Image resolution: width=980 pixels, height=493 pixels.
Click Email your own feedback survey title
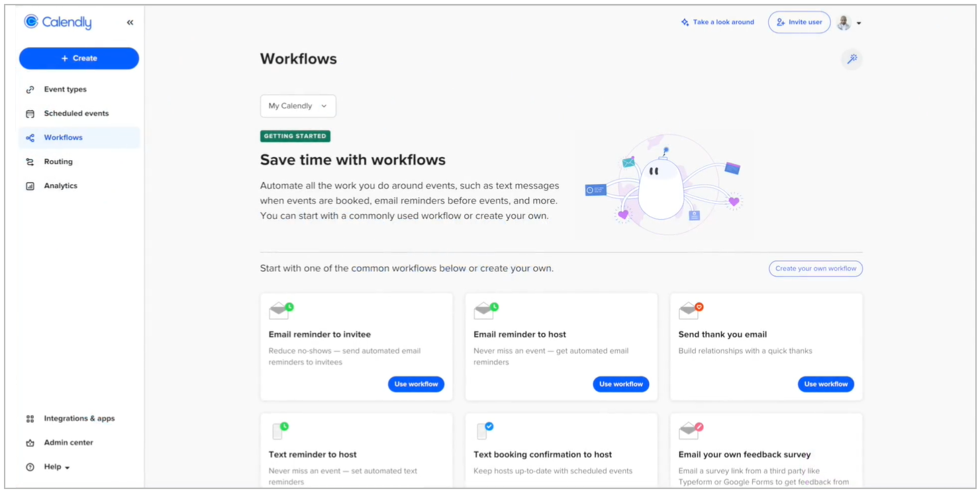744,455
